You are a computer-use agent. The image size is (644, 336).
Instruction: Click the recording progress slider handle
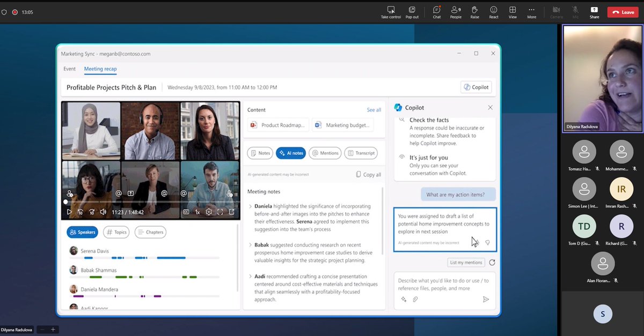(65, 202)
